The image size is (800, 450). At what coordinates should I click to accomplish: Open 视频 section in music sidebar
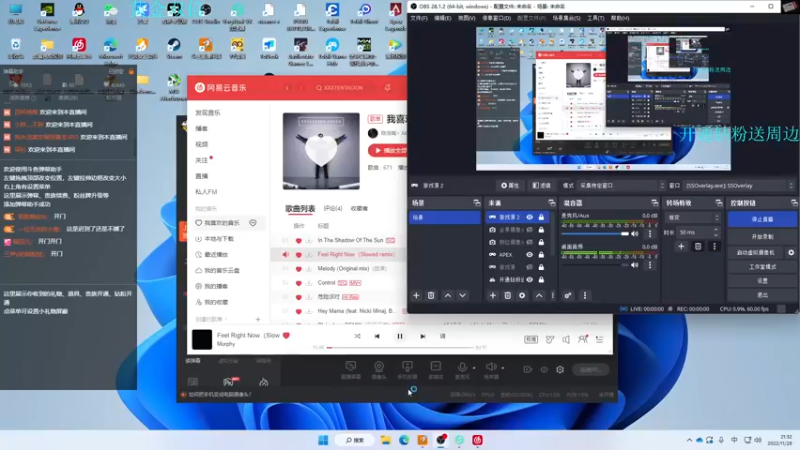202,144
